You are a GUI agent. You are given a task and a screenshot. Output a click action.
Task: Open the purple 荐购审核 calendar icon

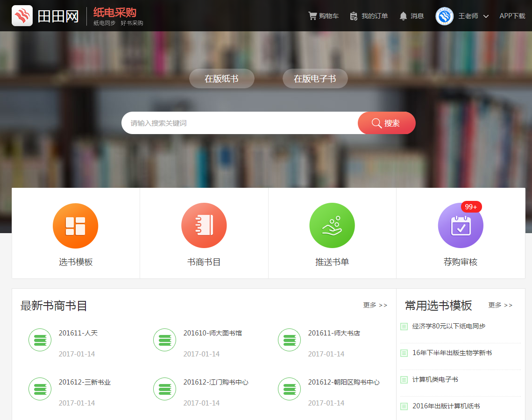(461, 226)
